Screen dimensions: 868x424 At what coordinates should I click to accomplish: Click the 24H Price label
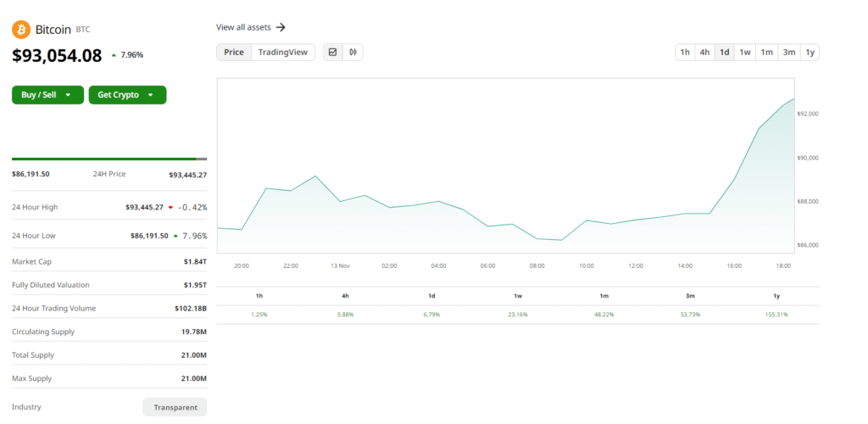(109, 174)
